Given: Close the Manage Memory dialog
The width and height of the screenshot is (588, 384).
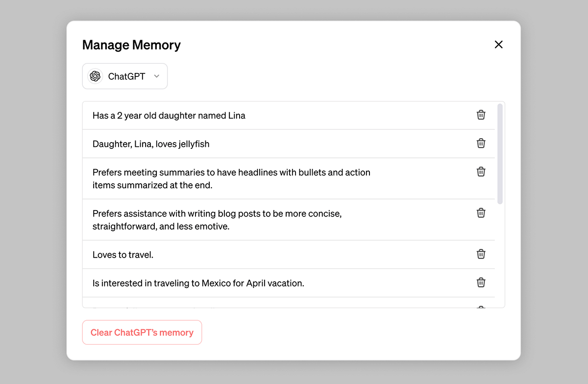Looking at the screenshot, I should click(499, 45).
